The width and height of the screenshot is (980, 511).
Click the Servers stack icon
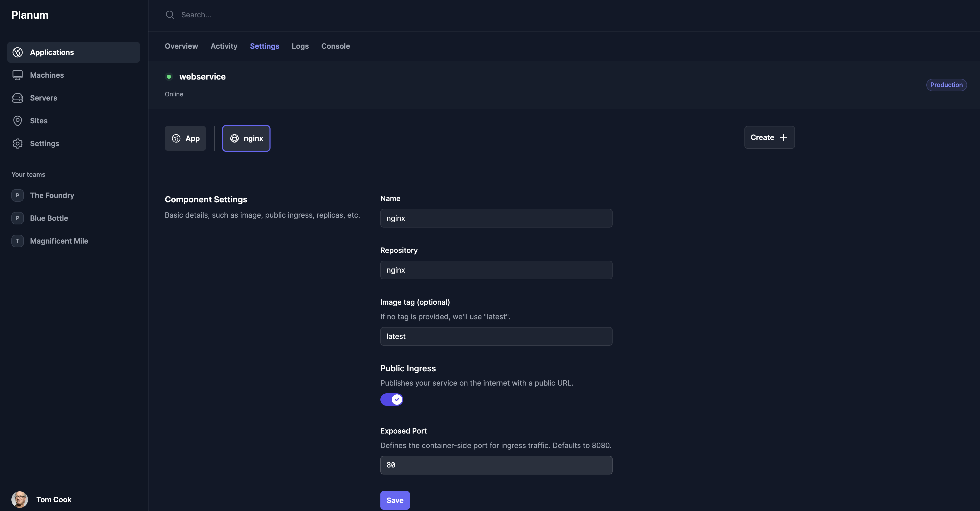point(18,98)
